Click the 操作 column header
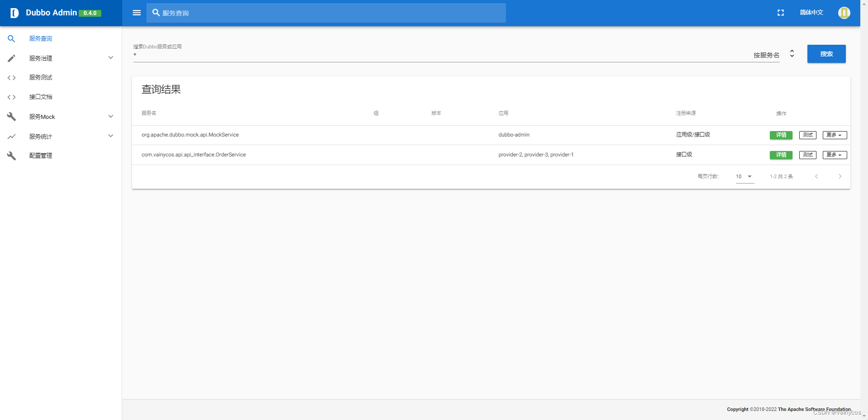 [x=781, y=113]
